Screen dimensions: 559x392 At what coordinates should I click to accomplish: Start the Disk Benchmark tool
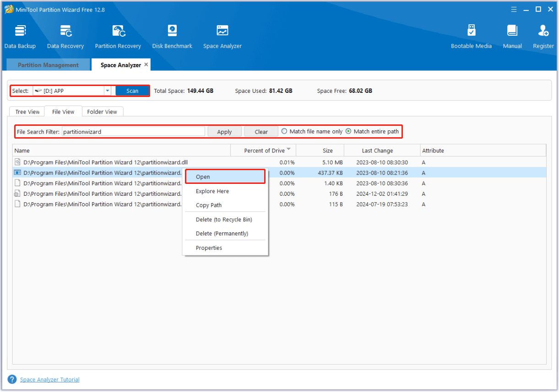(172, 37)
